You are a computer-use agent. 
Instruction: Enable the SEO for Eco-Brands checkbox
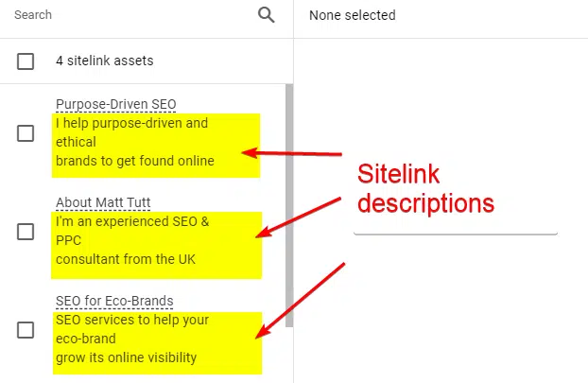tap(26, 330)
